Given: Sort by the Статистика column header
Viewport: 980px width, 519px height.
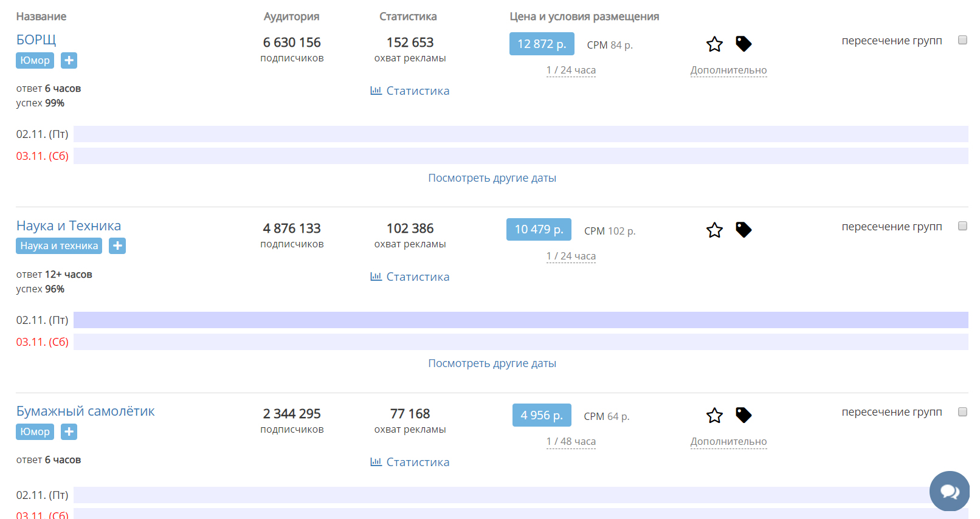Looking at the screenshot, I should tap(408, 16).
